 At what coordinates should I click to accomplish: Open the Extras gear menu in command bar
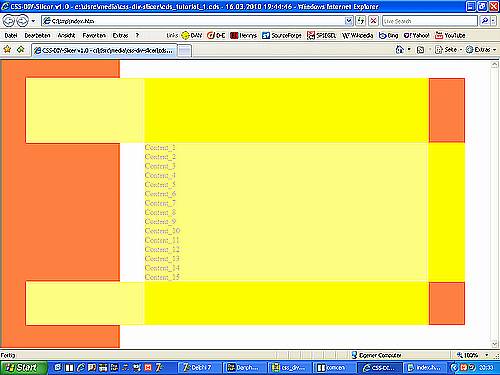coord(481,50)
